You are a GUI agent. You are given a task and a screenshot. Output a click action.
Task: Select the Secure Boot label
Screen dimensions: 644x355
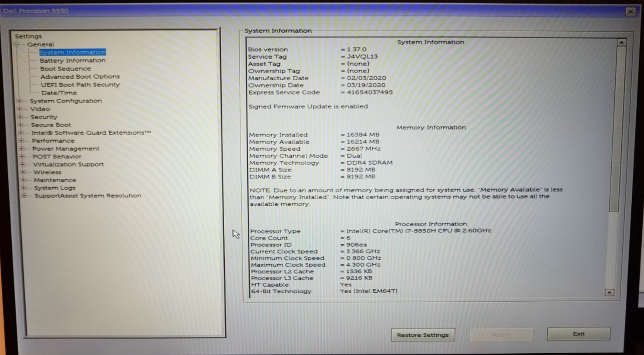(51, 125)
